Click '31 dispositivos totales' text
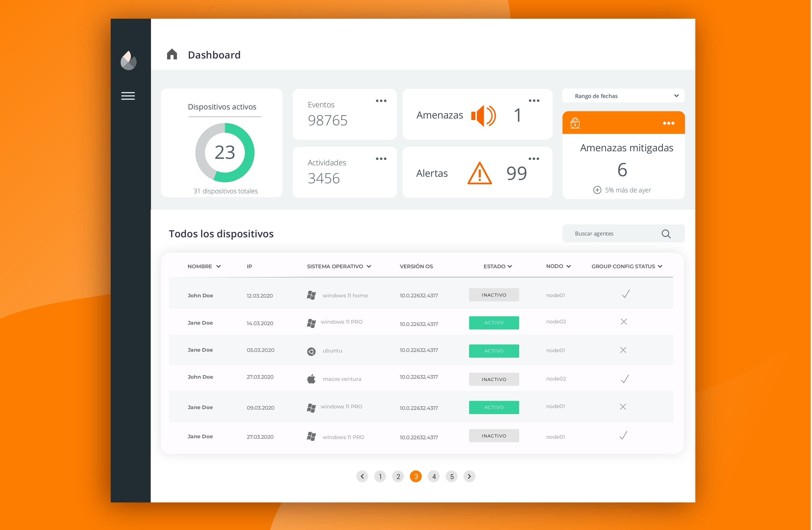This screenshot has width=812, height=530. pyautogui.click(x=226, y=191)
